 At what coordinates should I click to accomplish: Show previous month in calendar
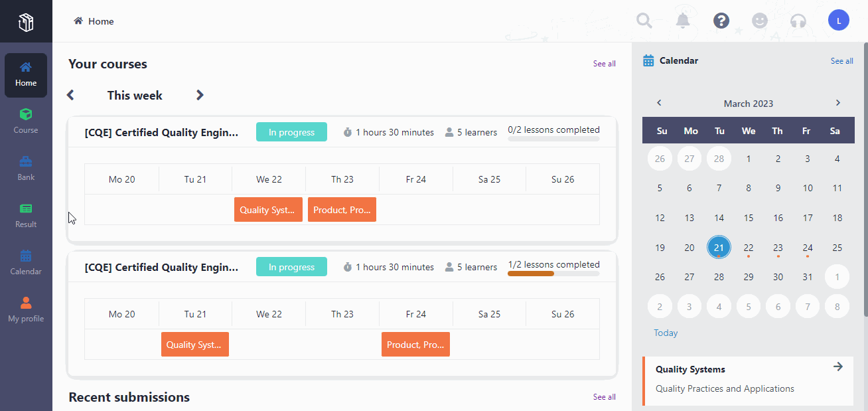coord(659,103)
